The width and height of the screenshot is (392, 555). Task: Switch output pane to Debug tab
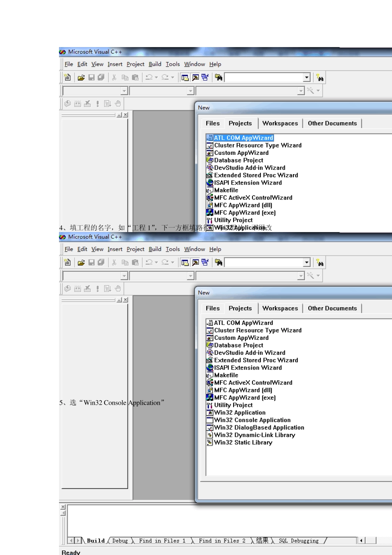120,541
